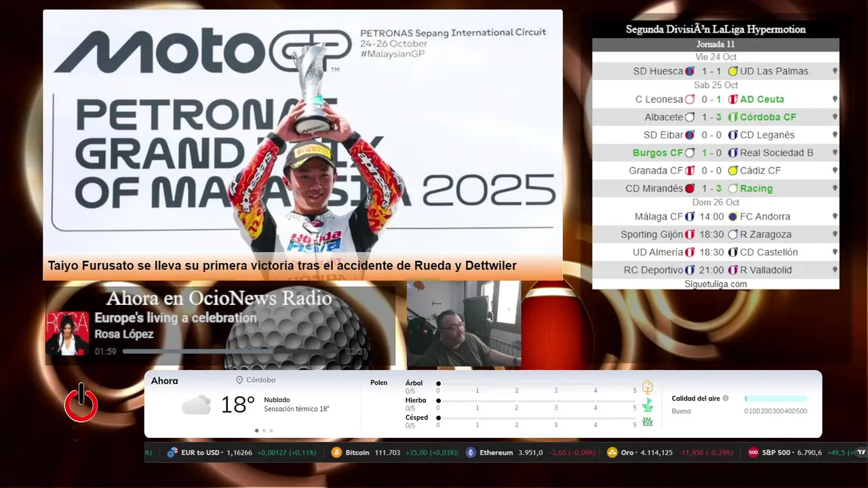The height and width of the screenshot is (488, 868).
Task: Open location pin for Sporting Gijón match
Action: 835,235
